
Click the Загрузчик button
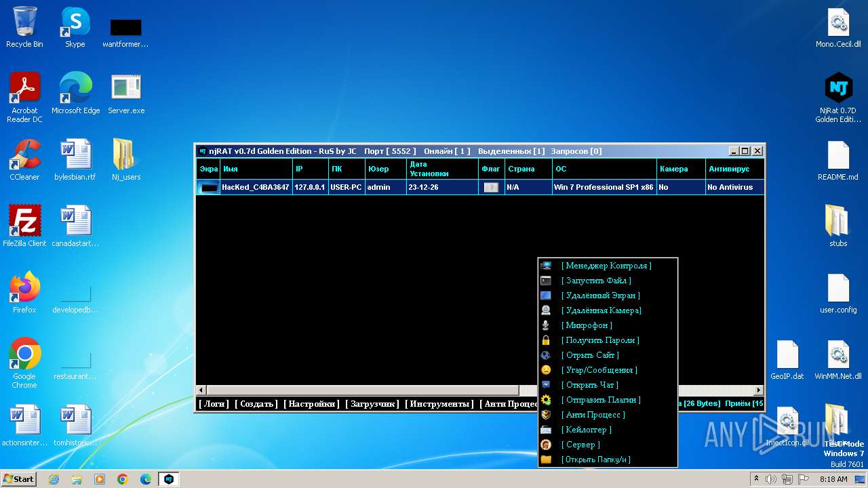click(x=372, y=404)
